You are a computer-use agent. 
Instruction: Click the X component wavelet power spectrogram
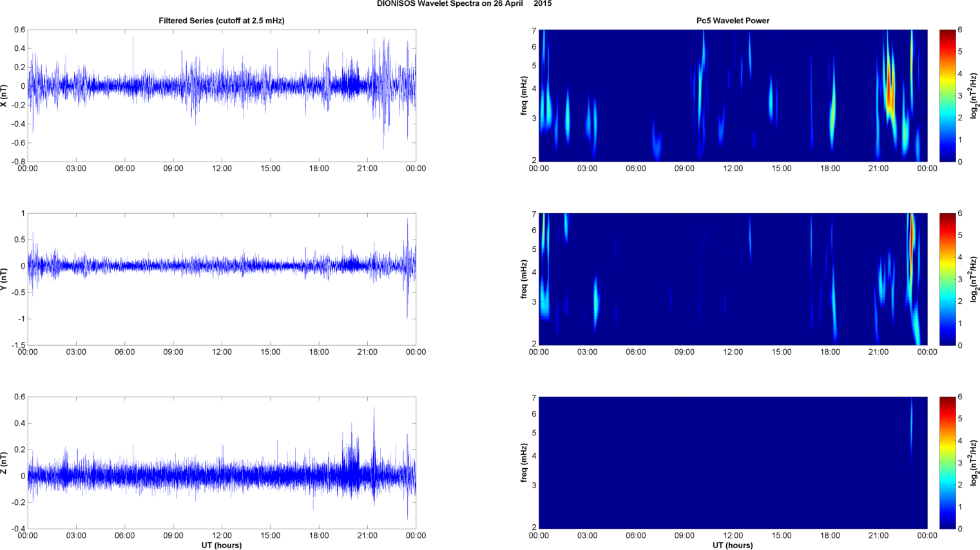point(733,95)
